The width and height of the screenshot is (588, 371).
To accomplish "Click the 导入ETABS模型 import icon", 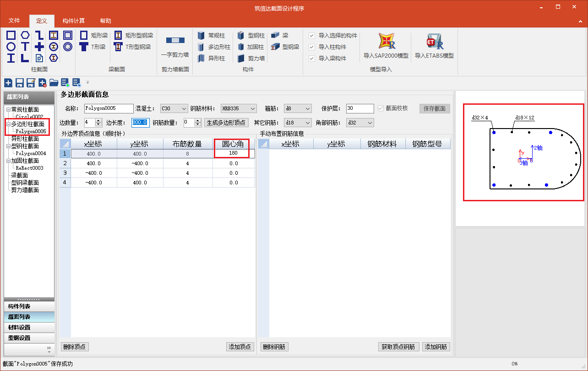I will (x=434, y=46).
